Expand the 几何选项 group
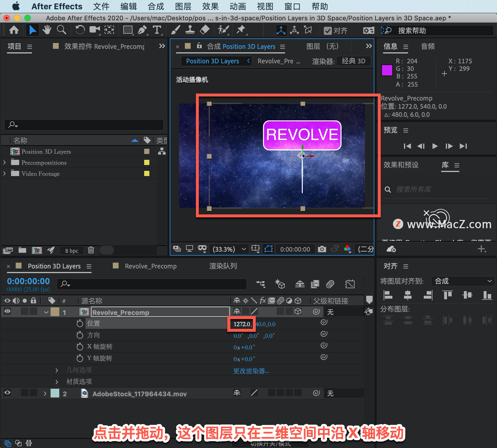 [57, 370]
